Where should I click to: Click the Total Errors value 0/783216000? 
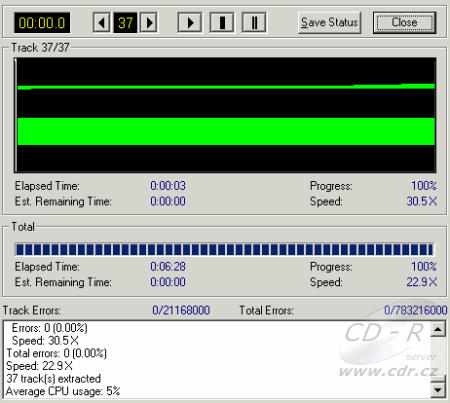pyautogui.click(x=415, y=310)
